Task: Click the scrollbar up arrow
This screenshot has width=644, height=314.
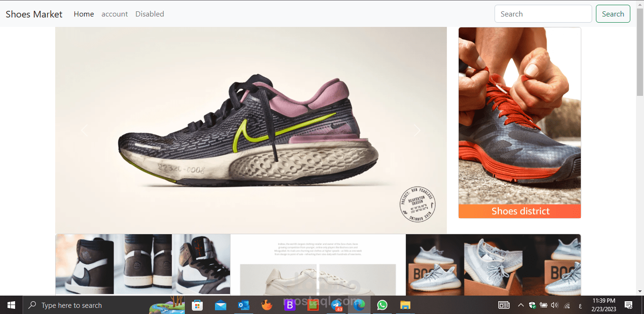Action: pos(640,4)
